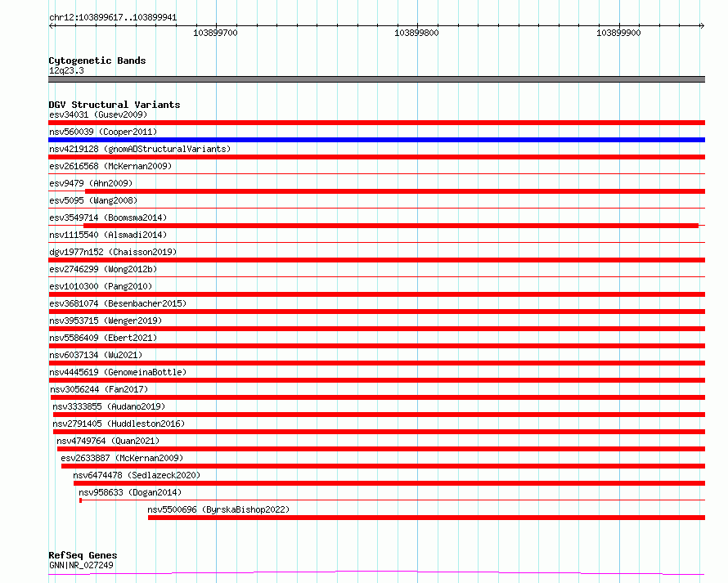Click the small red block starting nsv958633
This screenshot has width=728, height=583.
[81, 500]
